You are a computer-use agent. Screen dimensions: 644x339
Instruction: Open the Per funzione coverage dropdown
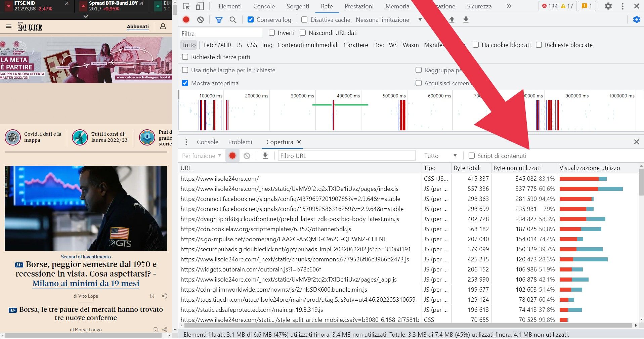point(202,156)
